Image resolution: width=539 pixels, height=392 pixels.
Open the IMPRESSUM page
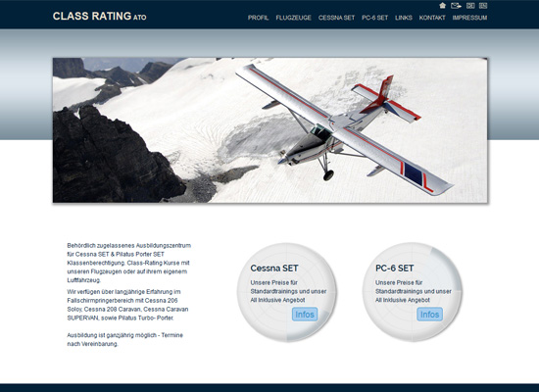[469, 18]
